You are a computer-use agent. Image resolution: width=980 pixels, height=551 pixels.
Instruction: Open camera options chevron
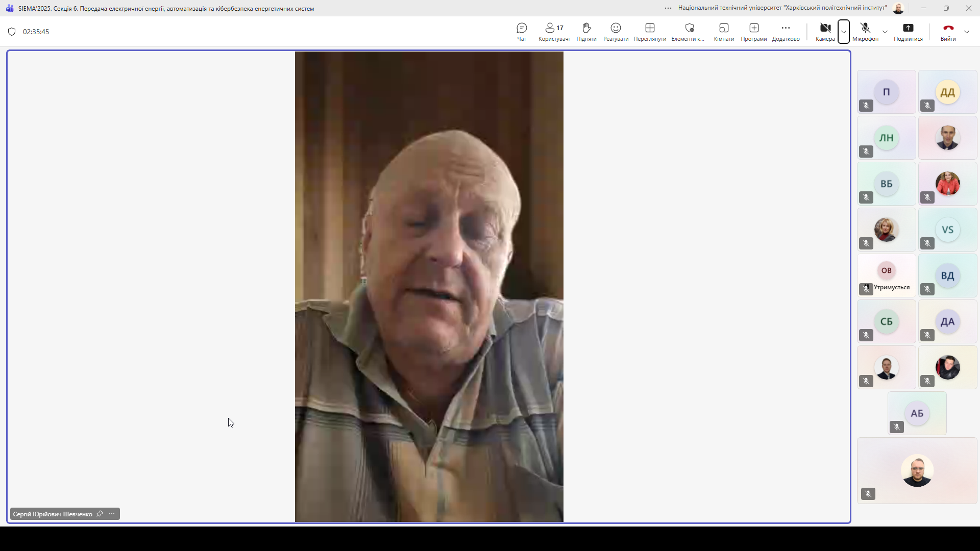click(843, 31)
